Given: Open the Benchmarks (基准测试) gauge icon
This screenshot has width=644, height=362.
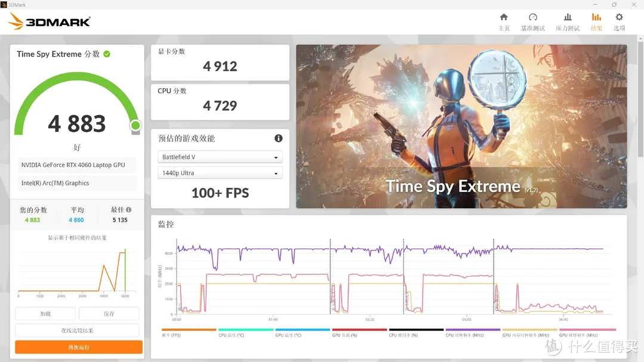Looking at the screenshot, I should [x=532, y=17].
